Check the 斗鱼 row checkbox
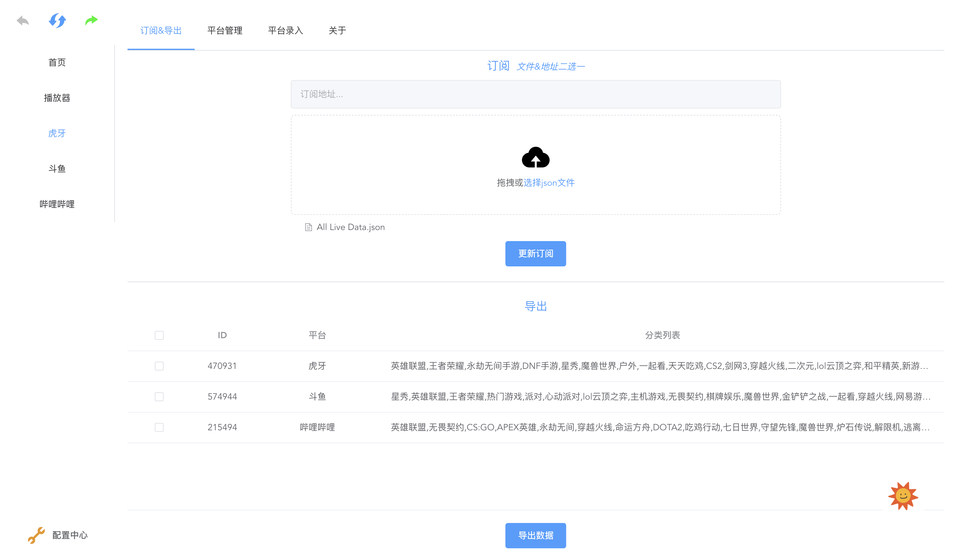957x560 pixels. 159,397
